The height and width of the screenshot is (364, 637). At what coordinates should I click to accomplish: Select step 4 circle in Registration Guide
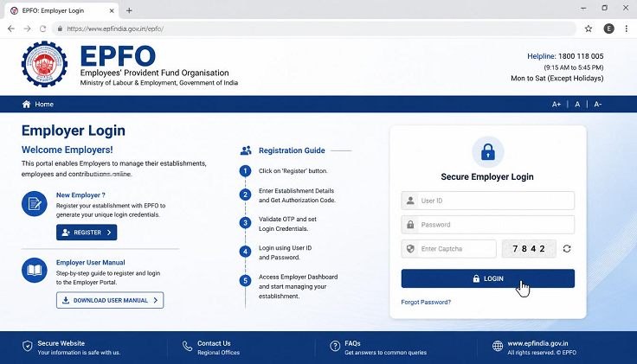[245, 252]
